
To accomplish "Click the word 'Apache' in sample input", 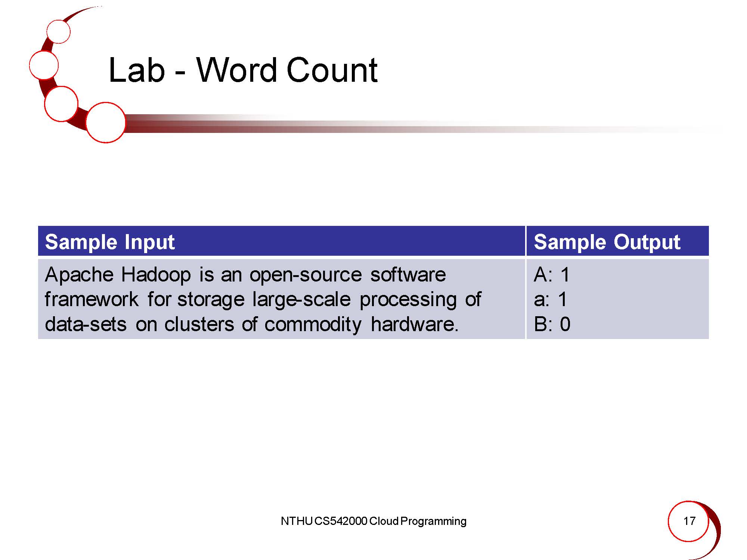I will 79,275.
